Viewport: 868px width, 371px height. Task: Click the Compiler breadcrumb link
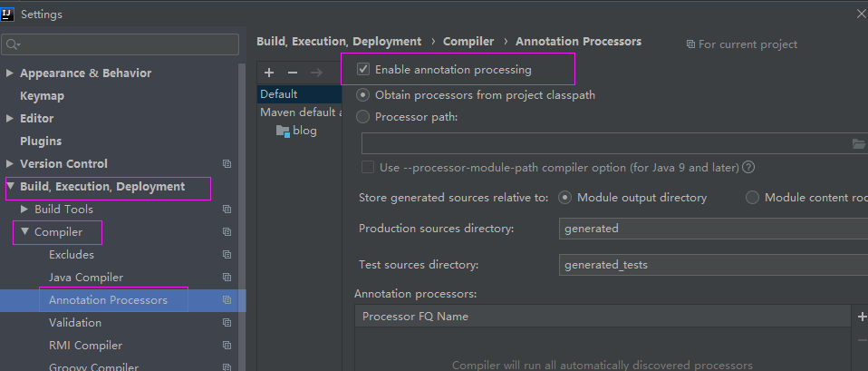click(468, 41)
